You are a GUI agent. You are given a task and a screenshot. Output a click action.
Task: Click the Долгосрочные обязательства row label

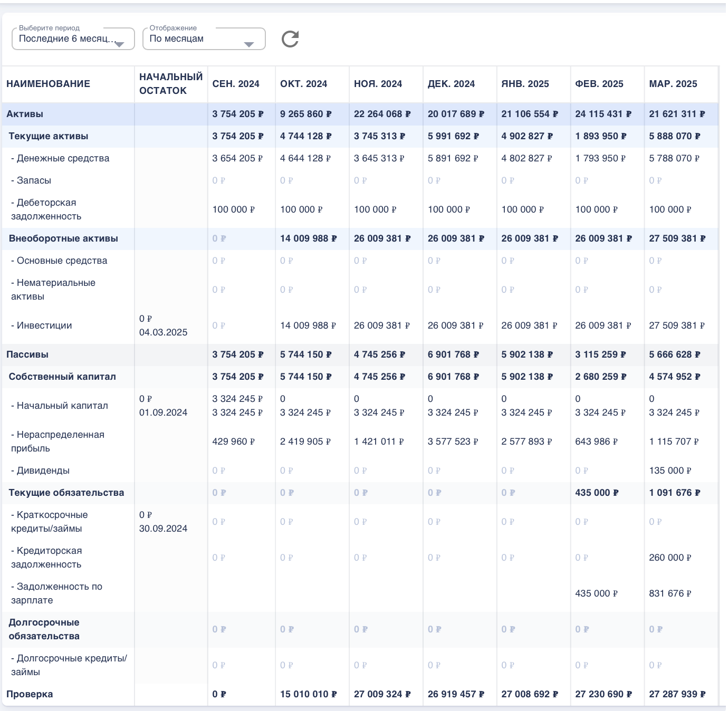point(44,629)
